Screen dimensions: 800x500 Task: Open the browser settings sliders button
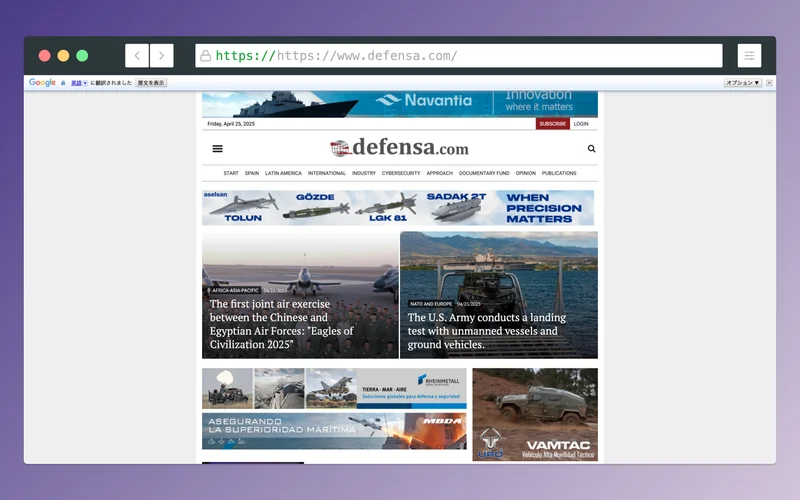point(749,56)
